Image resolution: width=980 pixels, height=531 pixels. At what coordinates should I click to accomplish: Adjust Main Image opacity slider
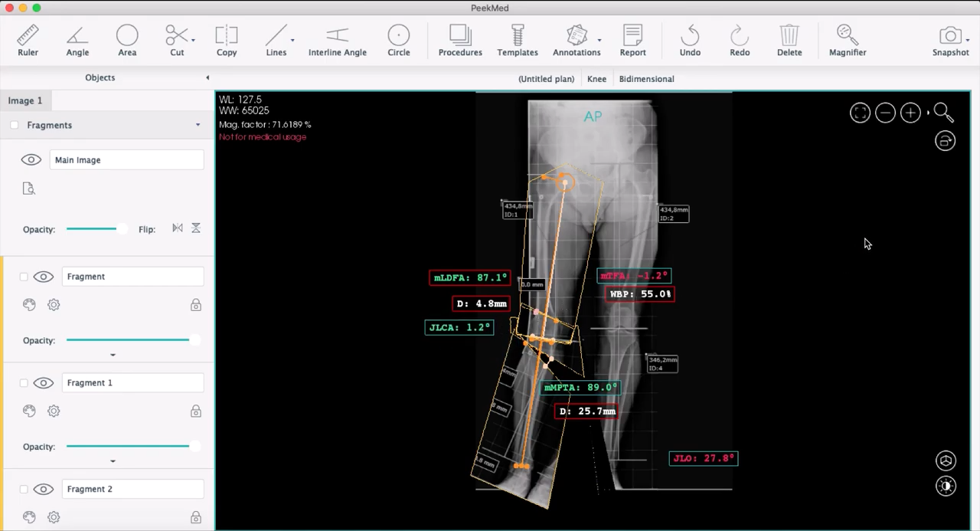click(x=96, y=228)
